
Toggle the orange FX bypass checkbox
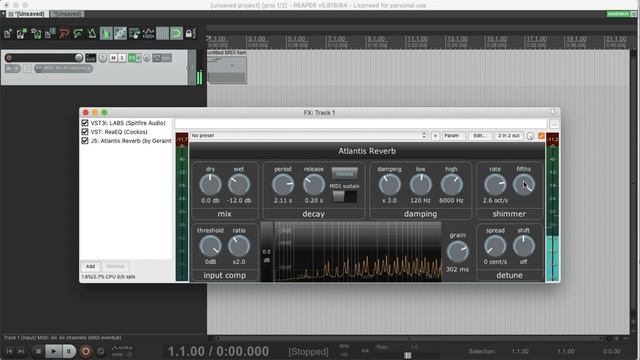542,136
